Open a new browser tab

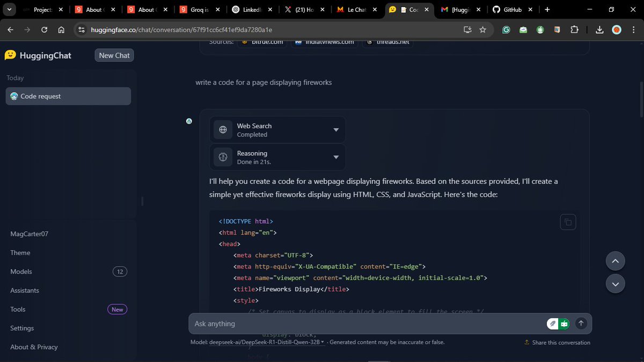tap(547, 10)
